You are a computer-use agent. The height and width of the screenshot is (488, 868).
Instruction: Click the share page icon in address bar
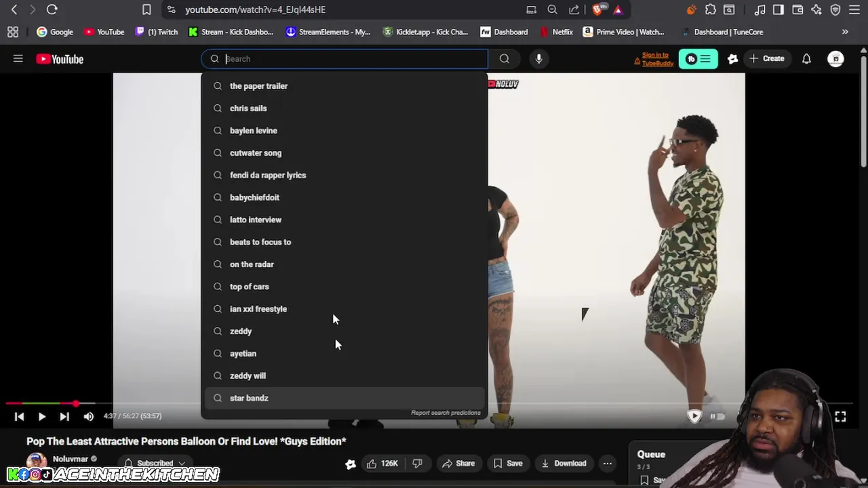pos(574,9)
